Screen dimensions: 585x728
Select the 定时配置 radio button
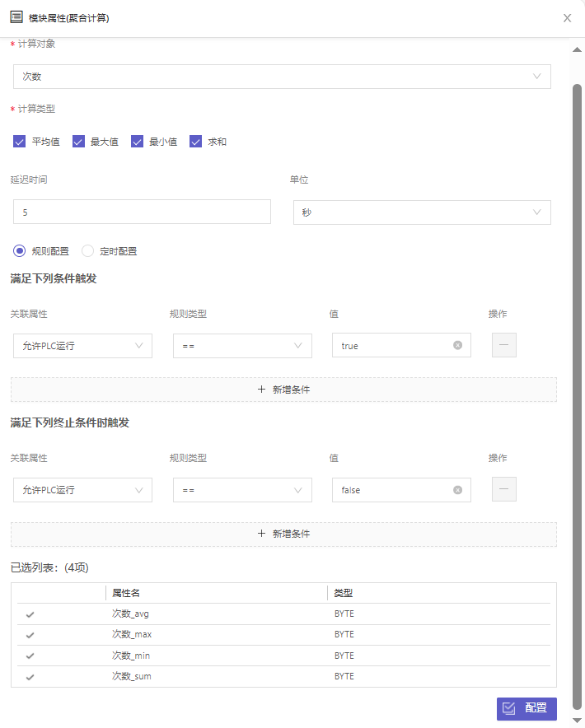point(88,251)
